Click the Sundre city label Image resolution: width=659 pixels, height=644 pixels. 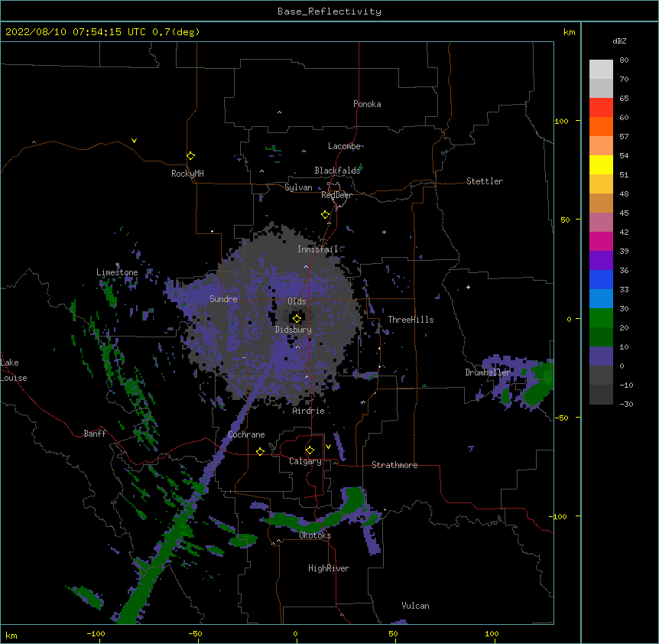point(223,299)
